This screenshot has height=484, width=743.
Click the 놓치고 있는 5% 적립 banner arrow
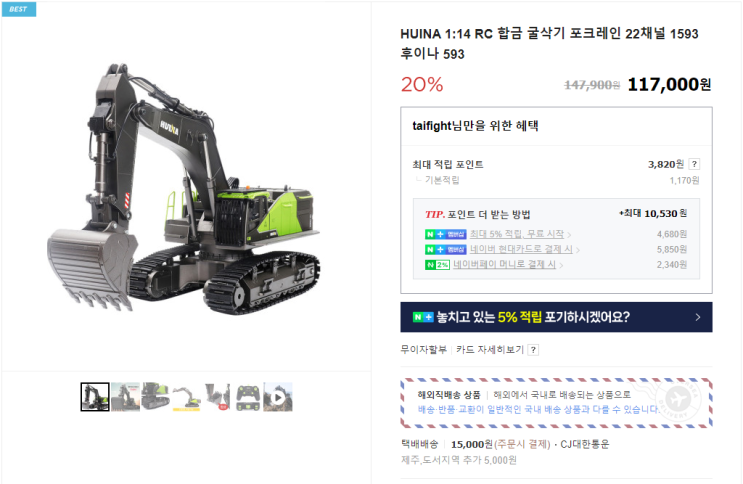tap(698, 317)
